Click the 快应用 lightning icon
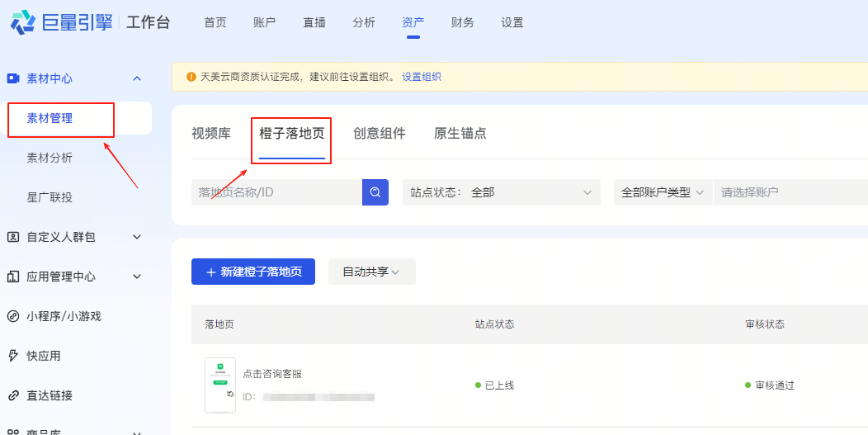 12,356
